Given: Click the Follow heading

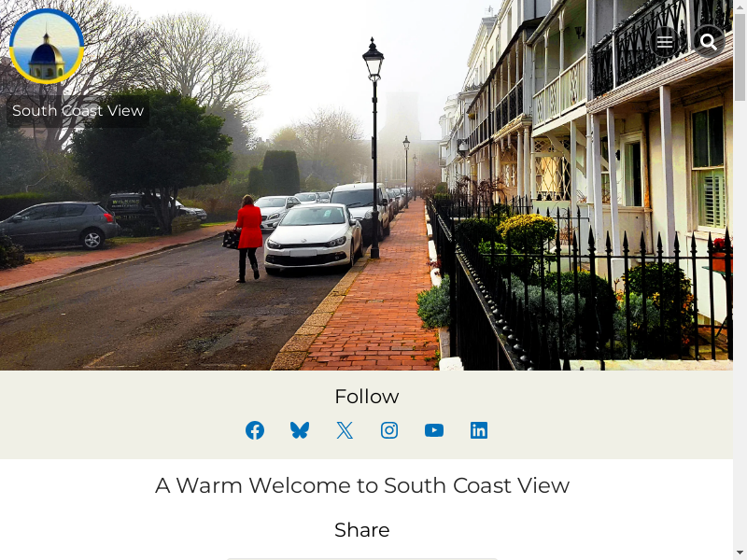Looking at the screenshot, I should click(x=366, y=397).
